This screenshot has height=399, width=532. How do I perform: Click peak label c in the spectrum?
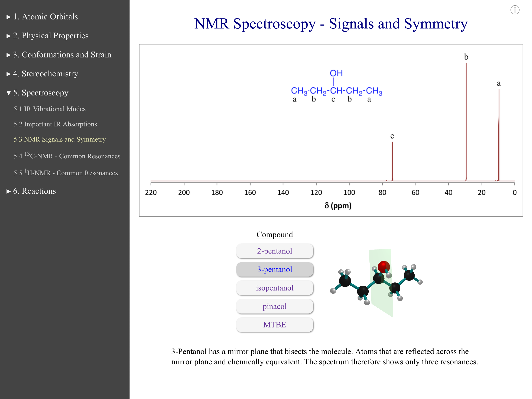coord(392,136)
